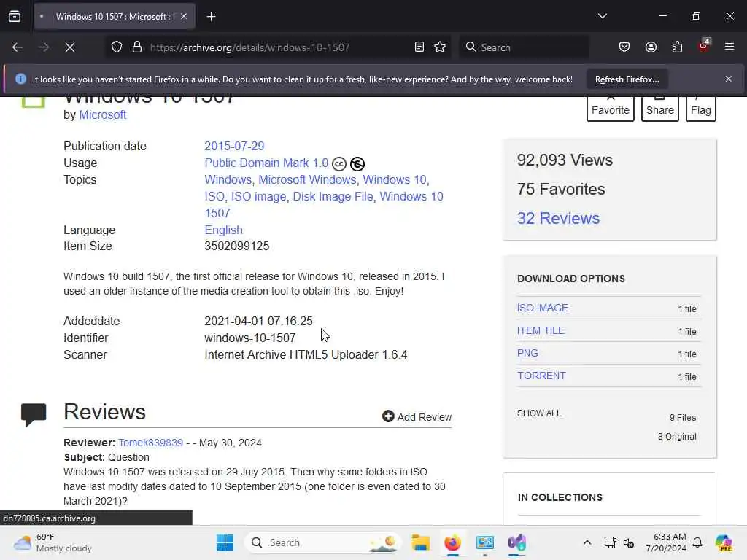Click the Creative Commons CC icon
This screenshot has width=747, height=560.
338,164
